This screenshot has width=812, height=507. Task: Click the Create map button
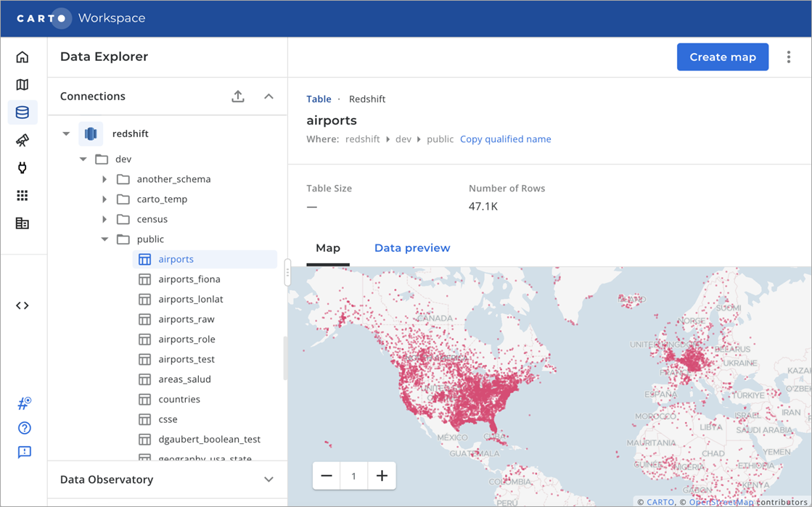point(723,57)
